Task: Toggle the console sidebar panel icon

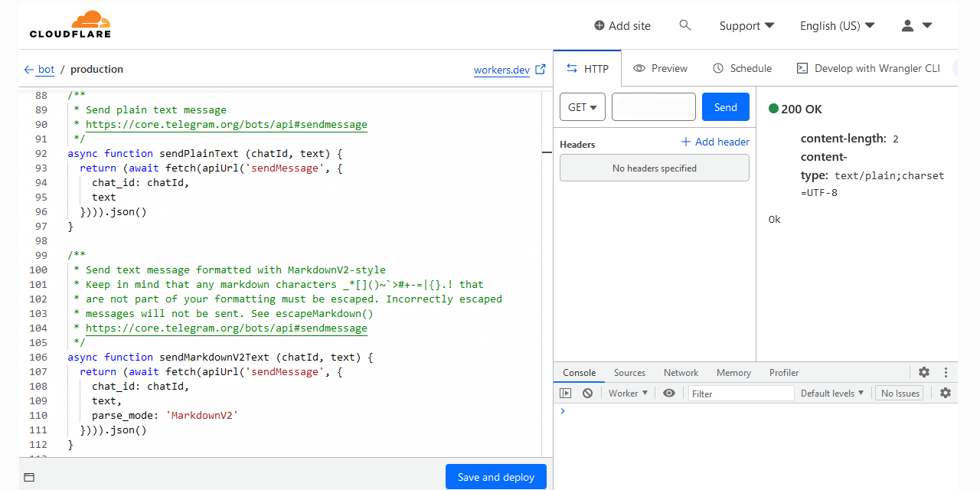Action: click(565, 393)
